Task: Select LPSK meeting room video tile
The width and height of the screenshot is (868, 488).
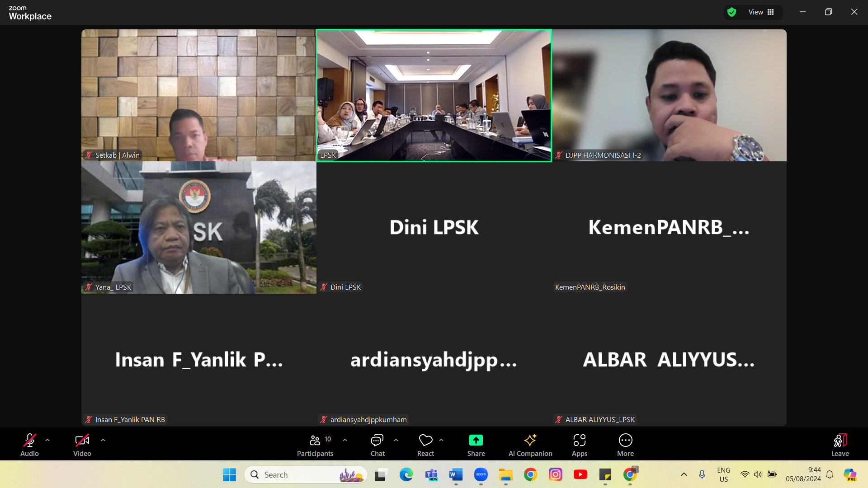Action: click(x=434, y=95)
